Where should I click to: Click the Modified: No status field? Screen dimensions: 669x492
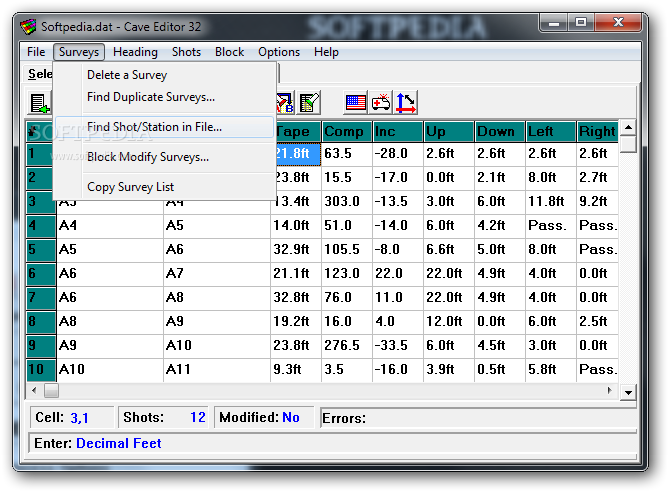264,417
